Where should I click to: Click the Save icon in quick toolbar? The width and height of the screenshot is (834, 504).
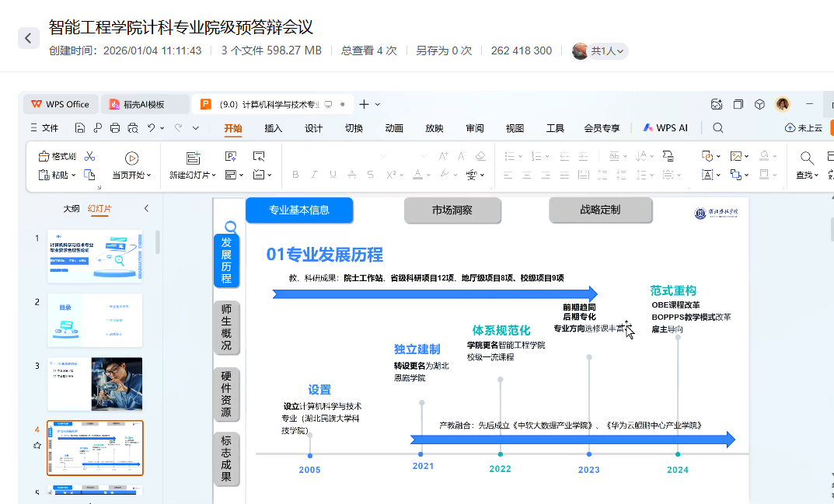coord(81,128)
